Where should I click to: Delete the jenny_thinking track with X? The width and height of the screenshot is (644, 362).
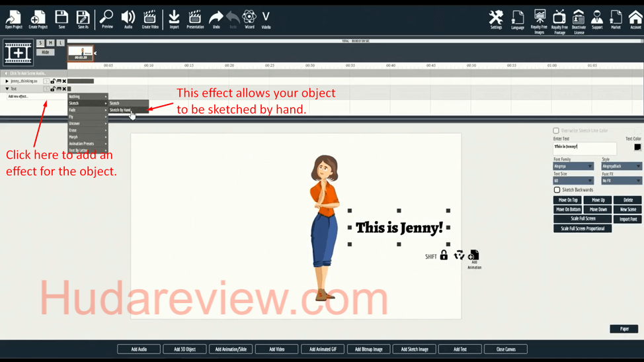64,81
